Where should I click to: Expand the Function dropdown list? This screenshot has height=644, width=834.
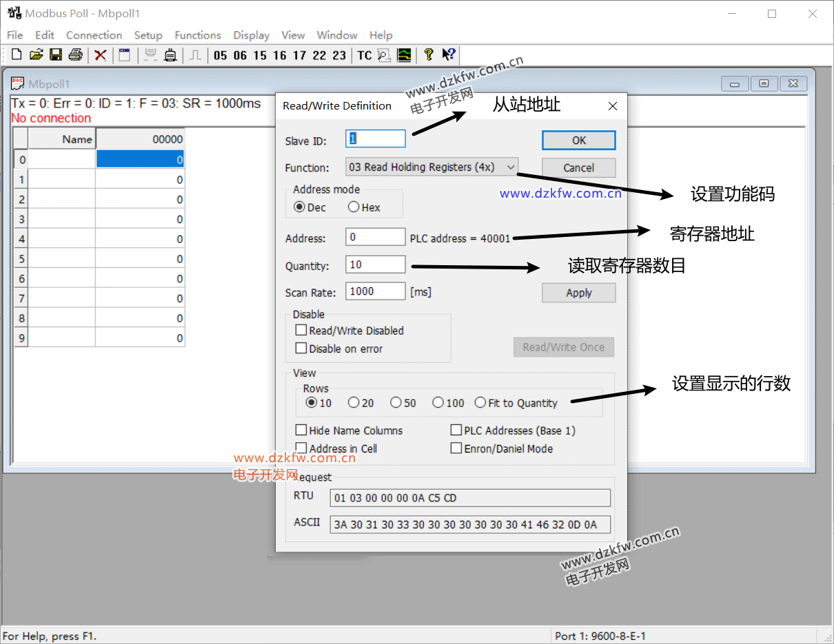tap(510, 167)
